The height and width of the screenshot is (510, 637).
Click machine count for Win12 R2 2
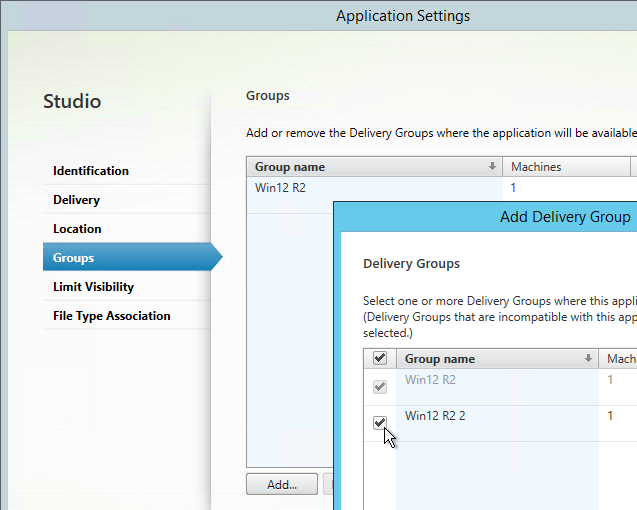[611, 415]
